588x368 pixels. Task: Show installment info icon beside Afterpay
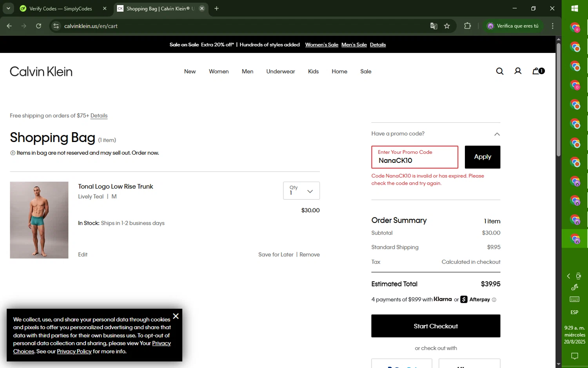click(x=494, y=300)
